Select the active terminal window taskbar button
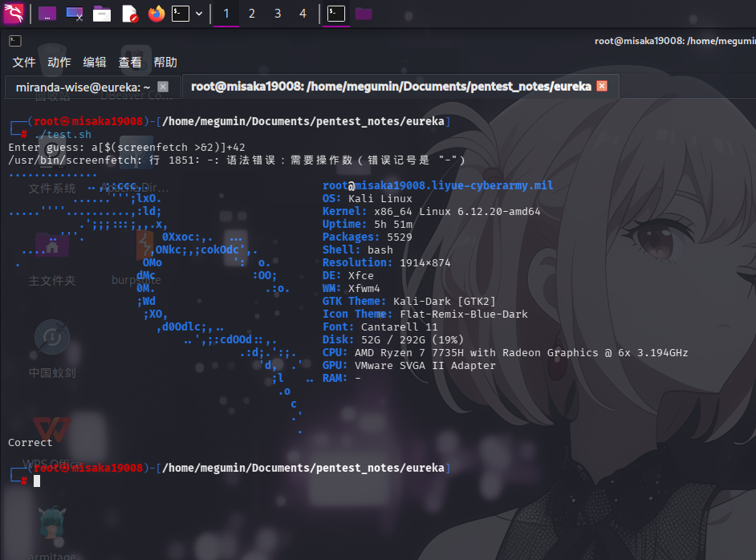Image resolution: width=756 pixels, height=560 pixels. [336, 14]
